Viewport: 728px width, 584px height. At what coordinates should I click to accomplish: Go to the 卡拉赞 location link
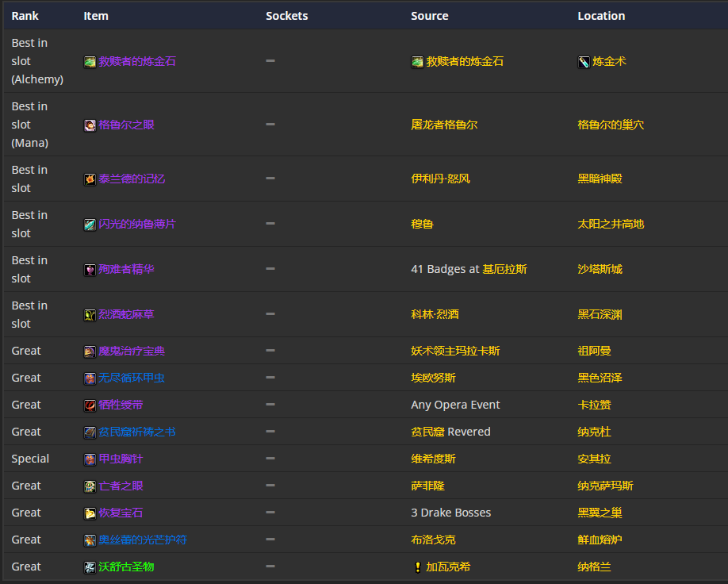coord(594,405)
